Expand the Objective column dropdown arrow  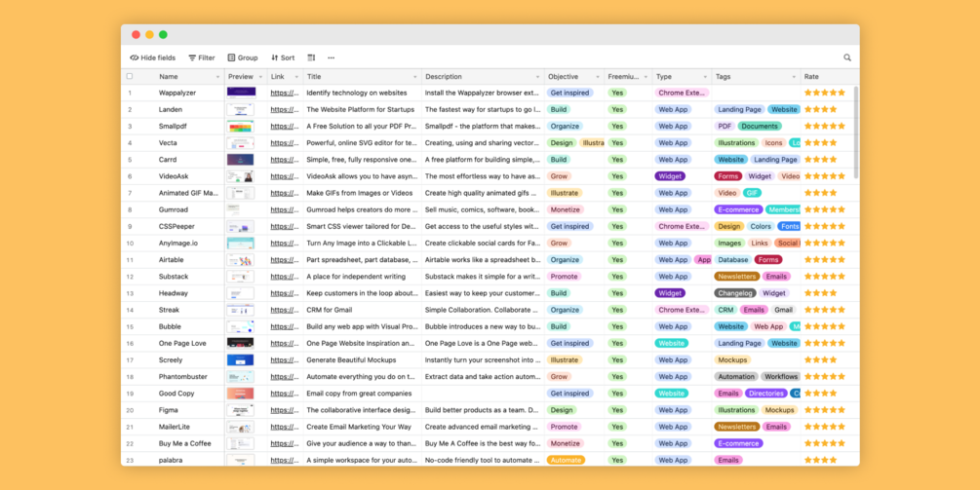tap(598, 77)
